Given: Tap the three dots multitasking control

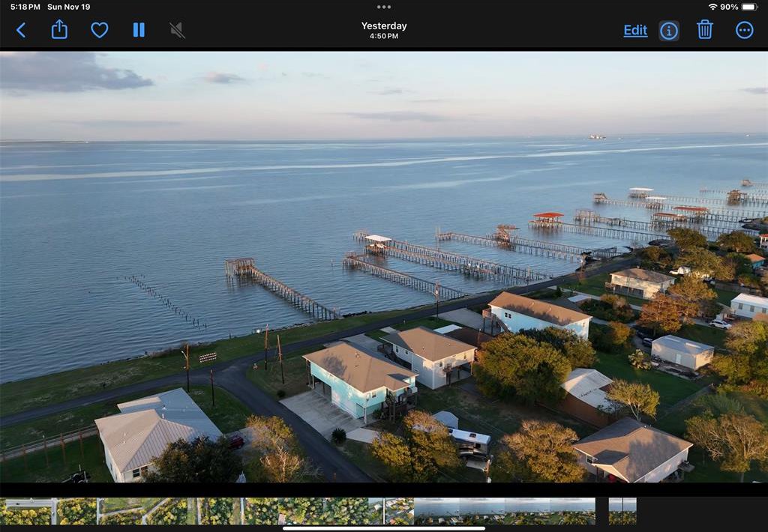Looking at the screenshot, I should pyautogui.click(x=384, y=7).
